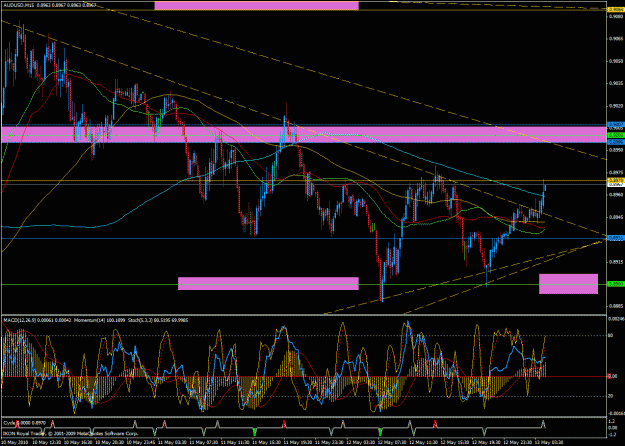Click the 11 May 15:30 time label
Viewport: 625px width, 446px height.
pos(266,442)
